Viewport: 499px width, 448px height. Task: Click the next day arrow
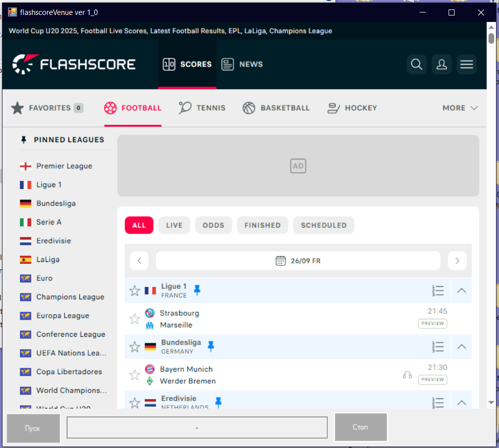click(x=457, y=260)
